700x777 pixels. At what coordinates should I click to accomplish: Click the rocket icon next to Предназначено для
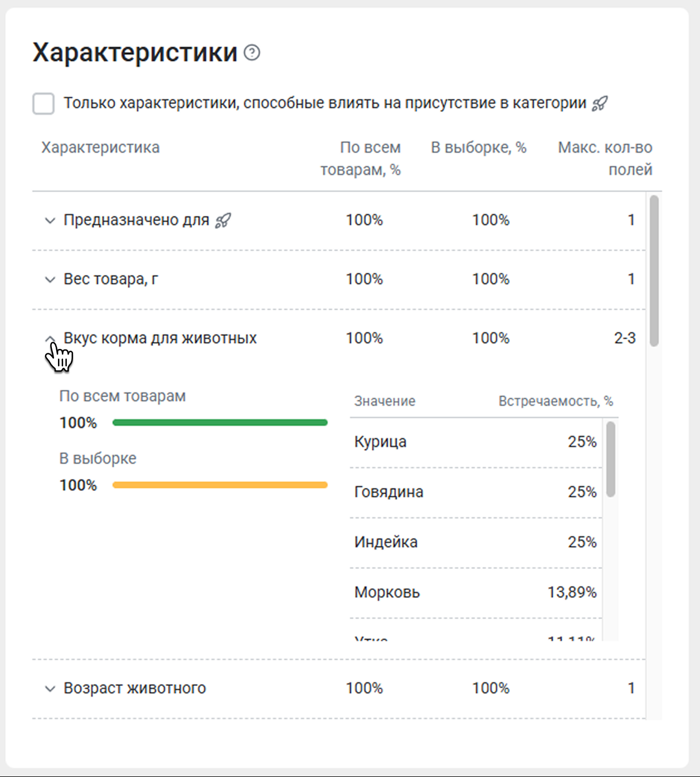point(223,221)
